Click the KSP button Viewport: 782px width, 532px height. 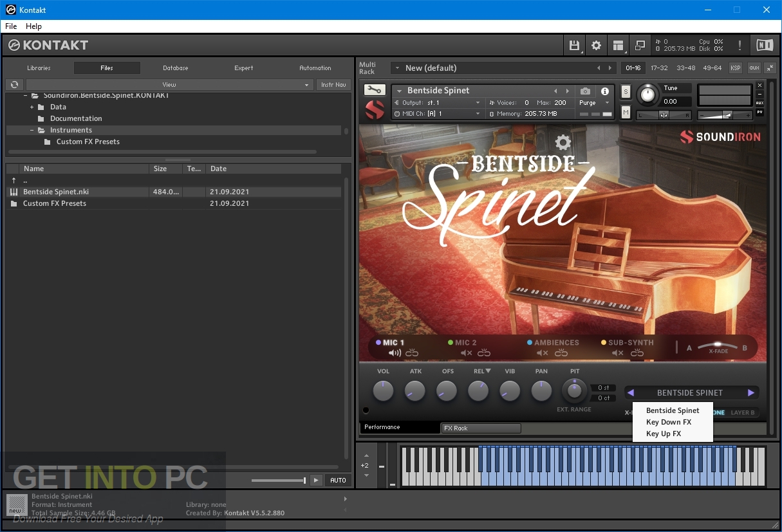pos(736,68)
